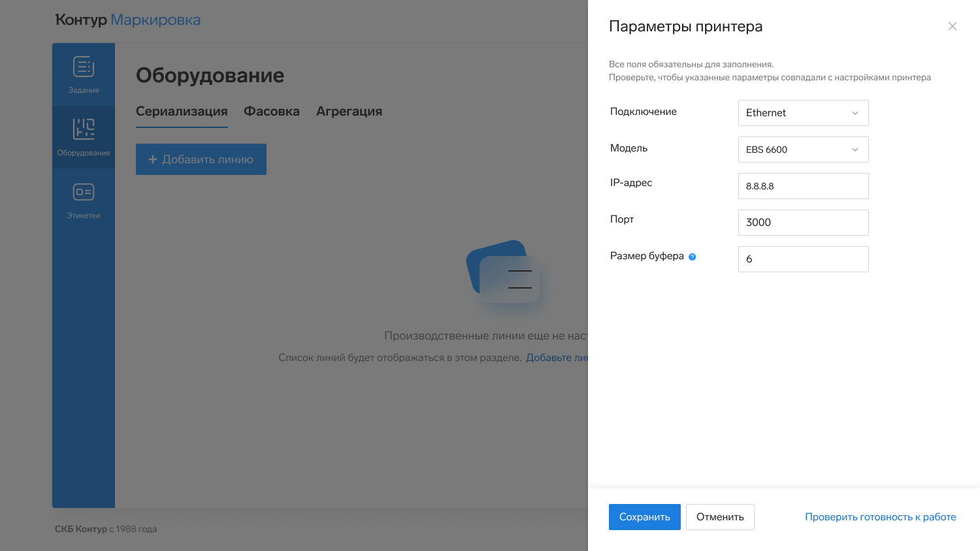Click Проверить готовность к работе link
Viewport: 980px width, 551px height.
click(880, 517)
